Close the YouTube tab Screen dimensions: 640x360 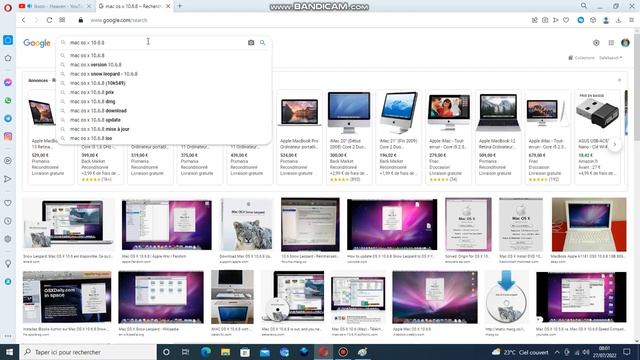pyautogui.click(x=89, y=6)
